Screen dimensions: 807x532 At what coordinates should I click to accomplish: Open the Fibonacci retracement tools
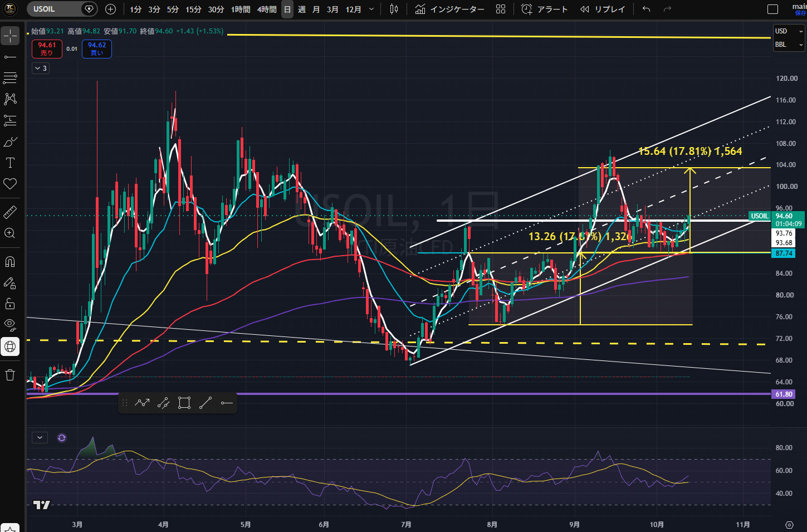tap(10, 78)
